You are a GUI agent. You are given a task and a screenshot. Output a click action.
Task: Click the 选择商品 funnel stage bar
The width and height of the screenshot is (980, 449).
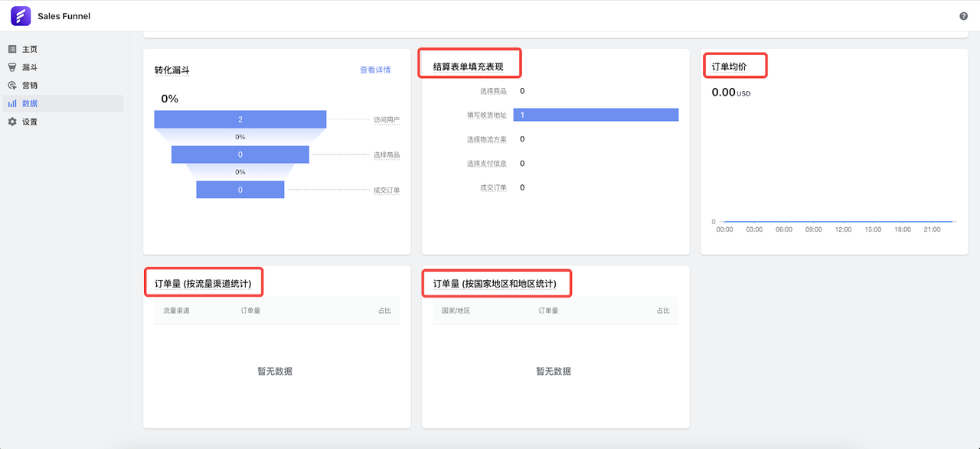click(x=240, y=155)
